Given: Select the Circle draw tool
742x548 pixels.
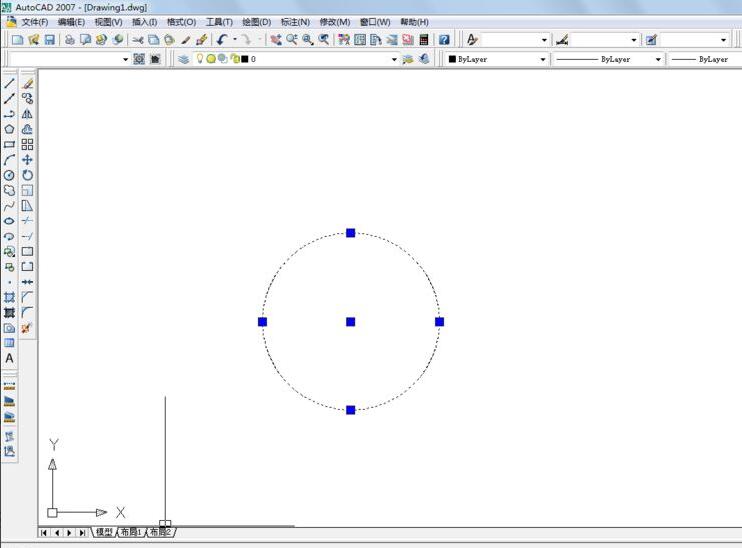Looking at the screenshot, I should pyautogui.click(x=9, y=175).
